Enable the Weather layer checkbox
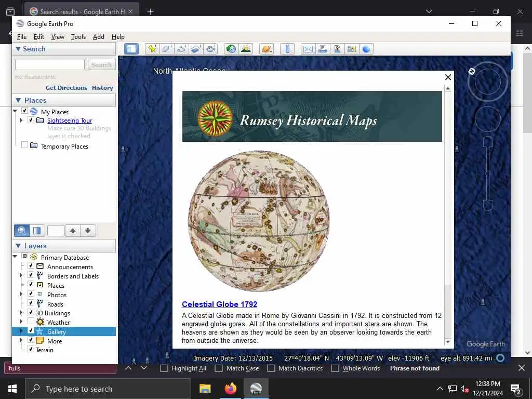Viewport: 532px width, 399px height. [x=31, y=321]
